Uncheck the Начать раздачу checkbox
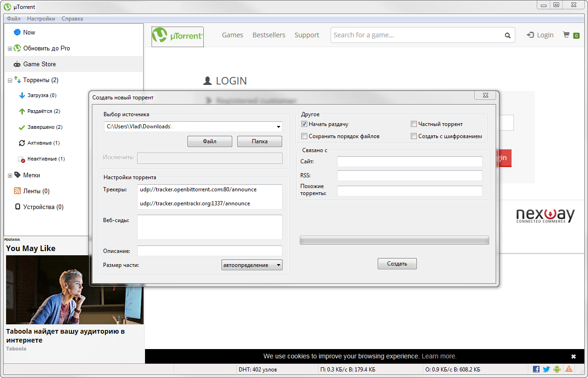The width and height of the screenshot is (588, 378). click(304, 124)
